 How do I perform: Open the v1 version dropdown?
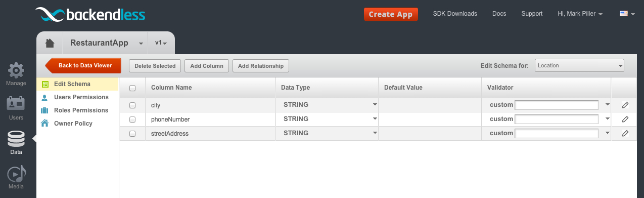tap(161, 43)
